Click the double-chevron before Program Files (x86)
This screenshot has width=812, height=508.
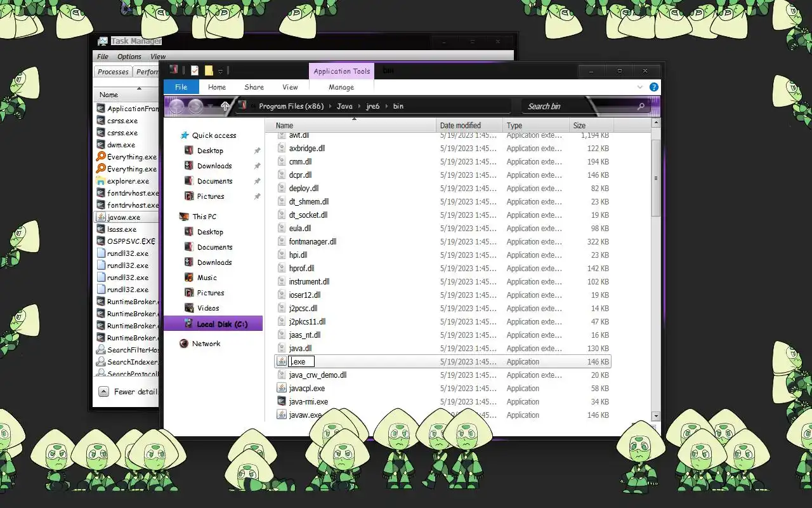coord(252,106)
